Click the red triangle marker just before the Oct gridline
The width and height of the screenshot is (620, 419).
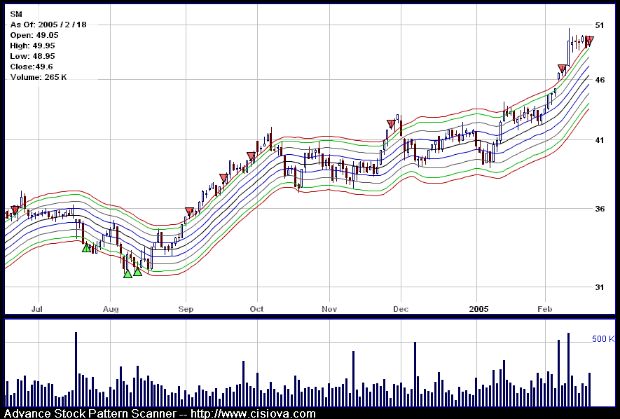(x=251, y=156)
